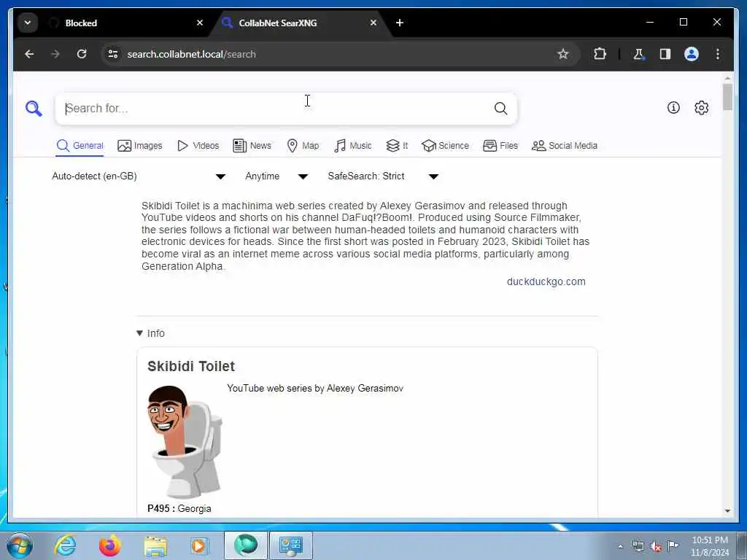Open the Preferences gear icon
The height and width of the screenshot is (560, 747).
pos(701,108)
